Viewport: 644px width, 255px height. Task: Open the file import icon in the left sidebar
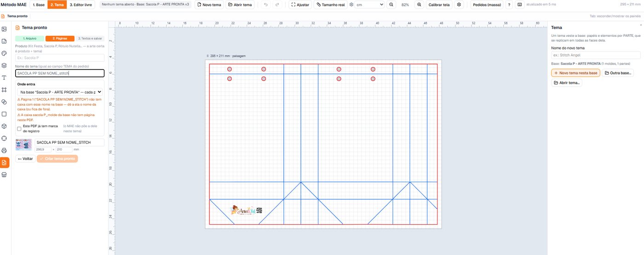4,41
